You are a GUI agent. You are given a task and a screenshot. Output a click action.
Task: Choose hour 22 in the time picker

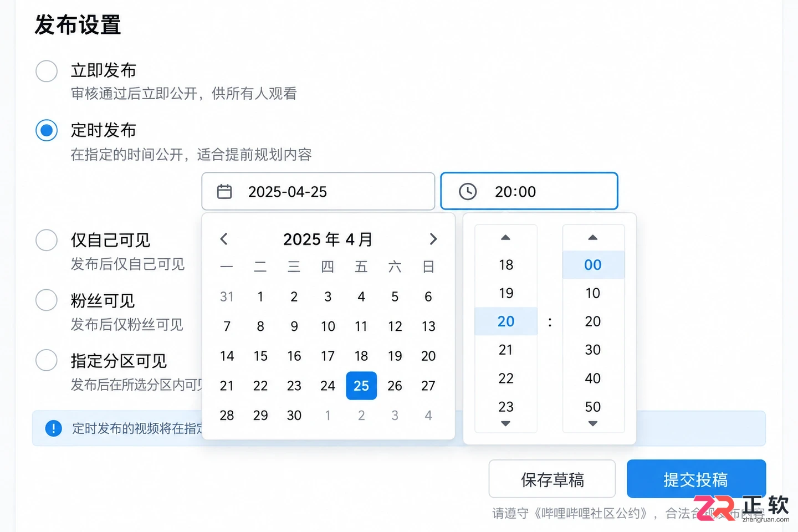[506, 378]
